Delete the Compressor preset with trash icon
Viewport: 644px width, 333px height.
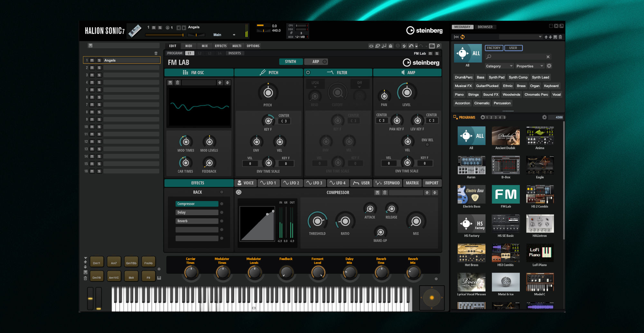(x=384, y=193)
